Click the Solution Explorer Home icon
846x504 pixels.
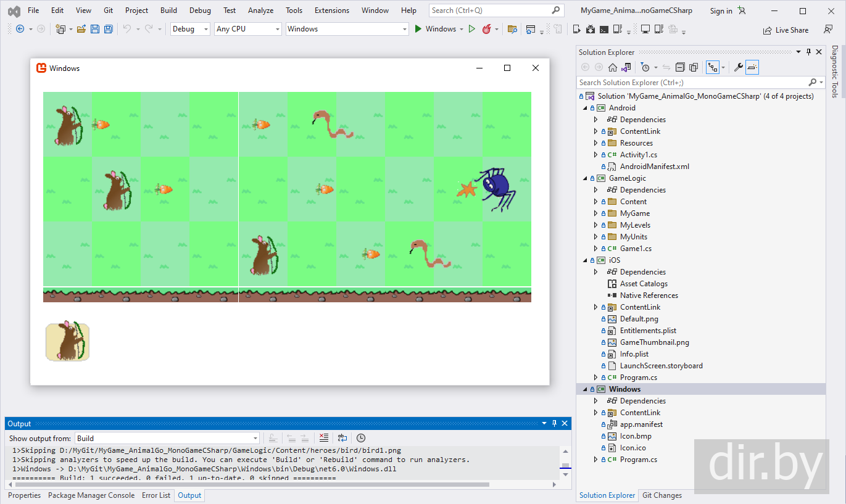pyautogui.click(x=612, y=67)
